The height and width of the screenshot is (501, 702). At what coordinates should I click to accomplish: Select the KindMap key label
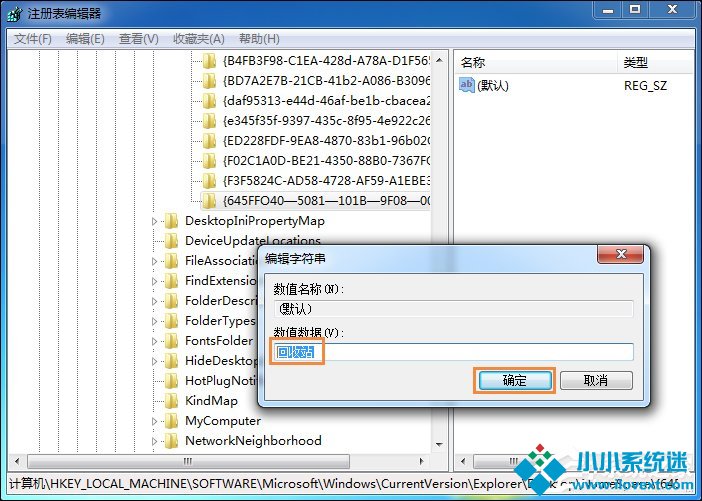[211, 401]
